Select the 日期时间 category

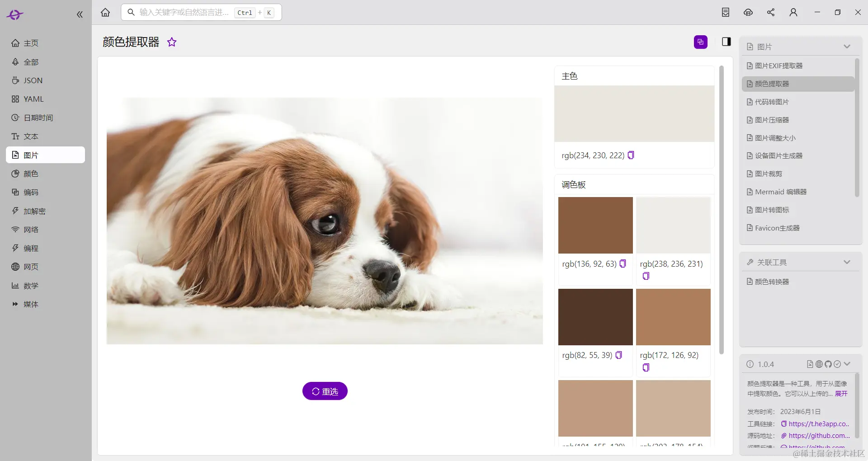(x=45, y=118)
